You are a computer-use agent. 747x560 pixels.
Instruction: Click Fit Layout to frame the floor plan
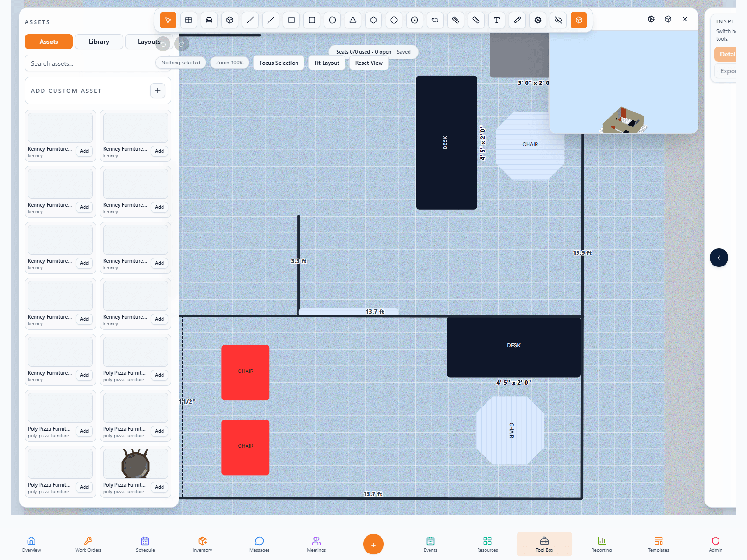[327, 63]
